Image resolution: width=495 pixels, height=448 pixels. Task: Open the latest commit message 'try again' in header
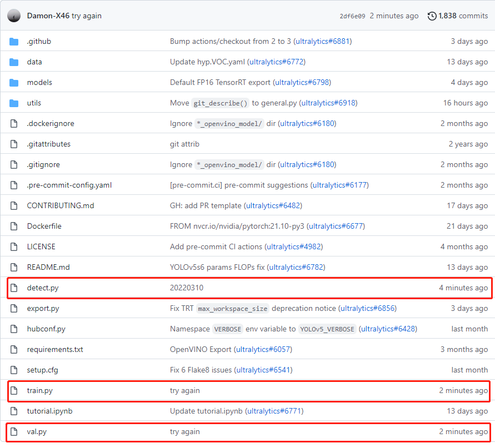[x=87, y=16]
